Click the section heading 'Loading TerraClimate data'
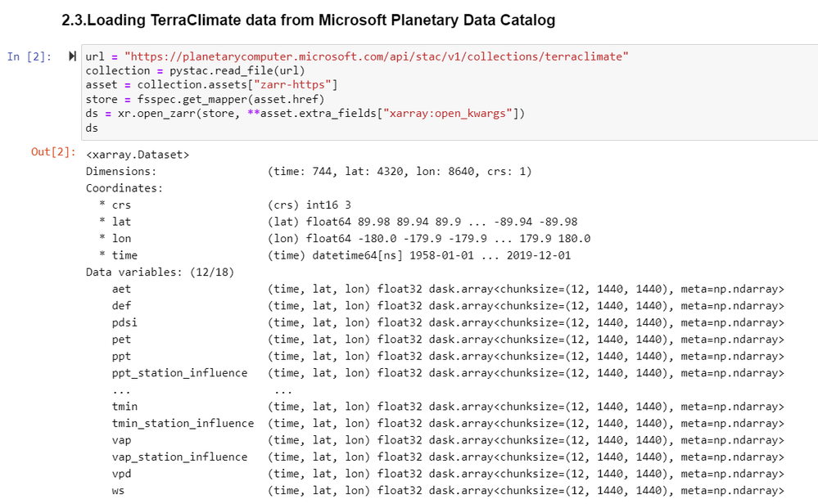The image size is (818, 504). (309, 20)
